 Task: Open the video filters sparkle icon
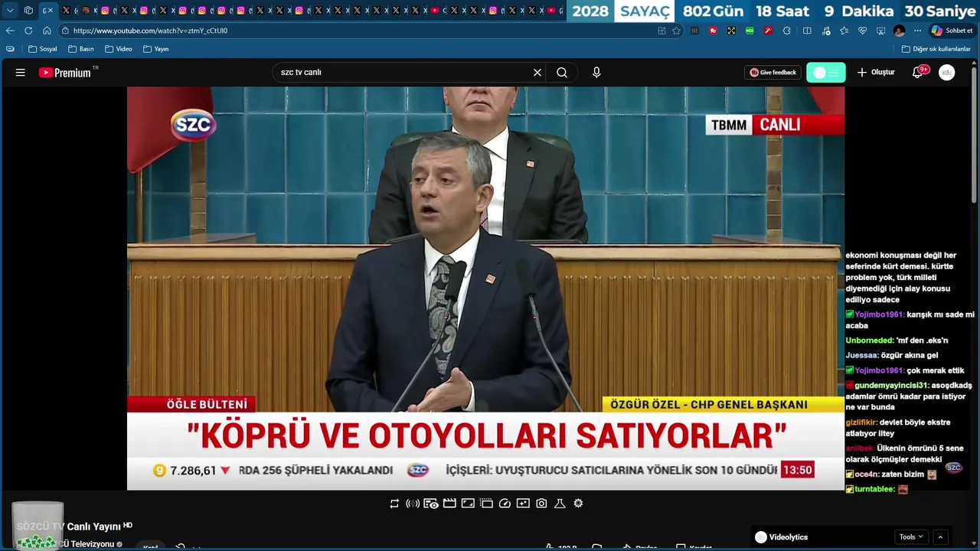point(523,504)
